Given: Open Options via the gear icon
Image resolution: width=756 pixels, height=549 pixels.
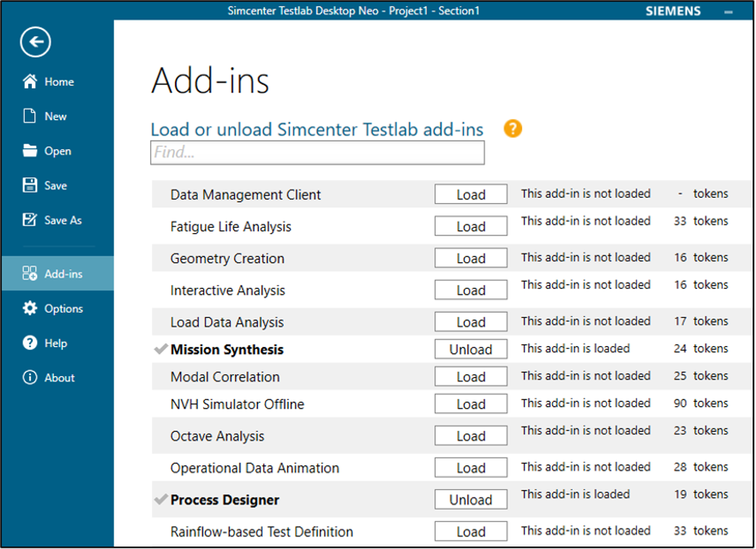Looking at the screenshot, I should 30,308.
